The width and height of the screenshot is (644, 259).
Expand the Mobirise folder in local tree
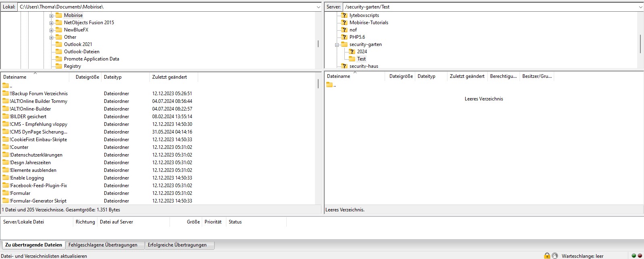(x=51, y=16)
